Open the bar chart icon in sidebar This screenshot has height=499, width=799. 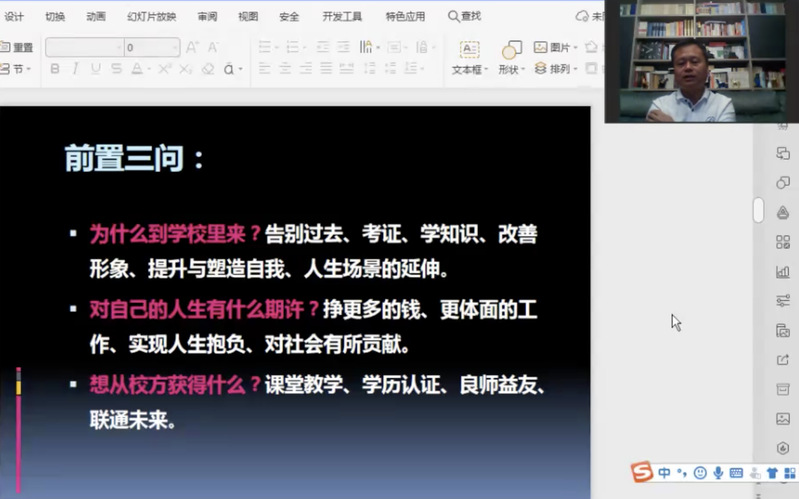(783, 271)
